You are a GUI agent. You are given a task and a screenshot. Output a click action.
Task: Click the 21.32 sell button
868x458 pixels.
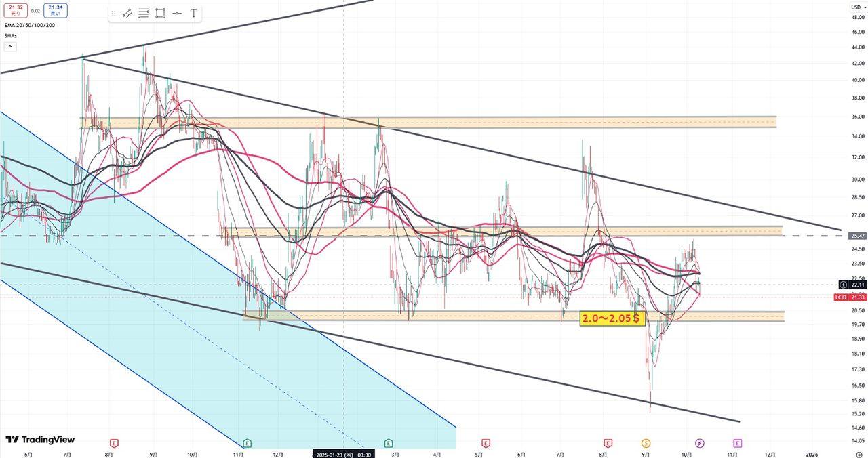click(x=16, y=9)
